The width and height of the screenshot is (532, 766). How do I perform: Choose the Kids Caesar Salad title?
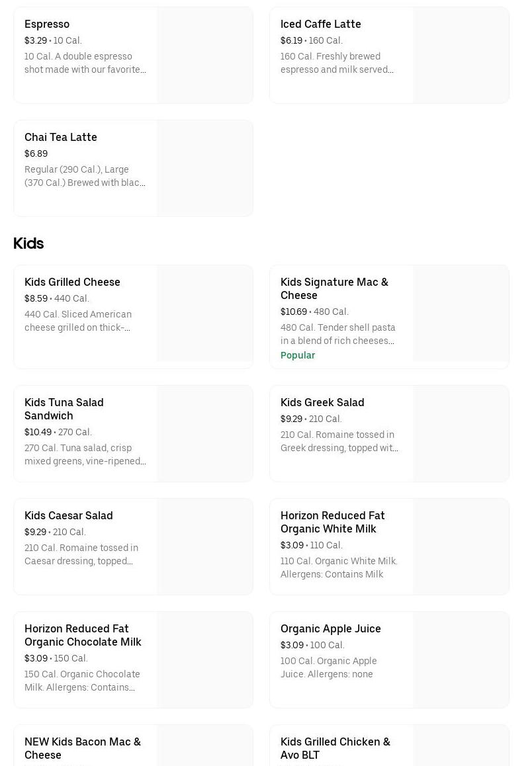tap(68, 515)
